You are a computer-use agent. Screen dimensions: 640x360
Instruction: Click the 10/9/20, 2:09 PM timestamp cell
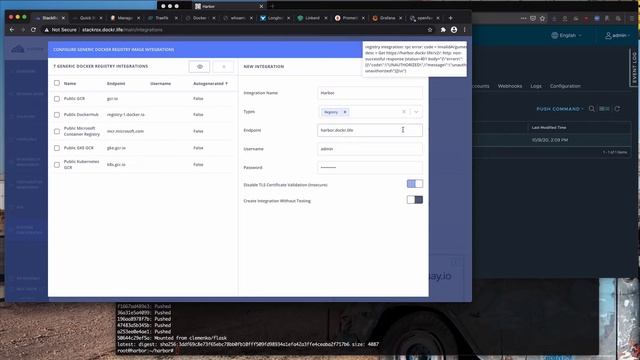click(550, 140)
